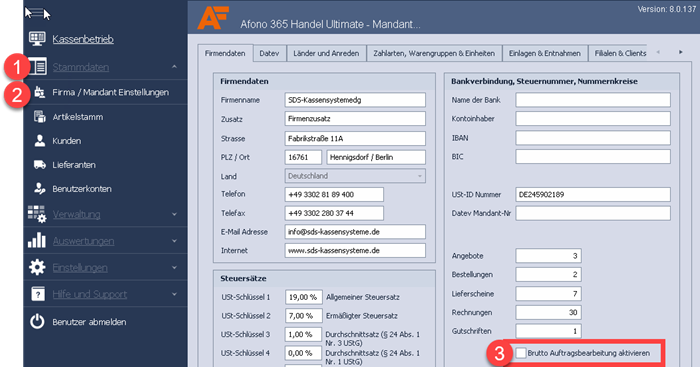This screenshot has height=367, width=700.
Task: Click the USt-ID Nummer field
Action: pyautogui.click(x=593, y=194)
